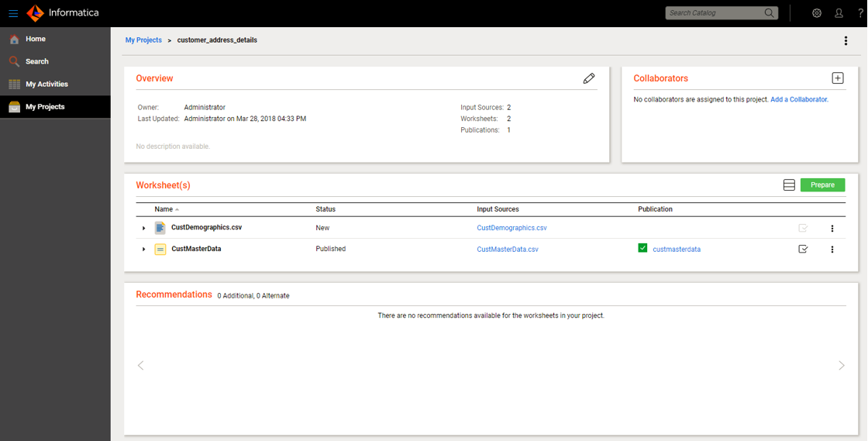Switch the Worksheets list layout view icon
The height and width of the screenshot is (441, 868).
click(789, 184)
